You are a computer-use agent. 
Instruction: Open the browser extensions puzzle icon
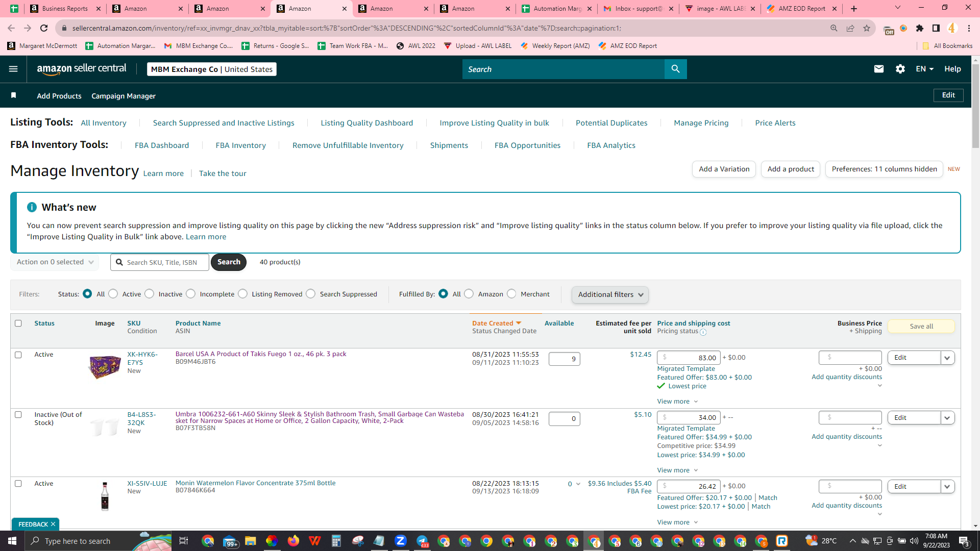click(x=920, y=28)
